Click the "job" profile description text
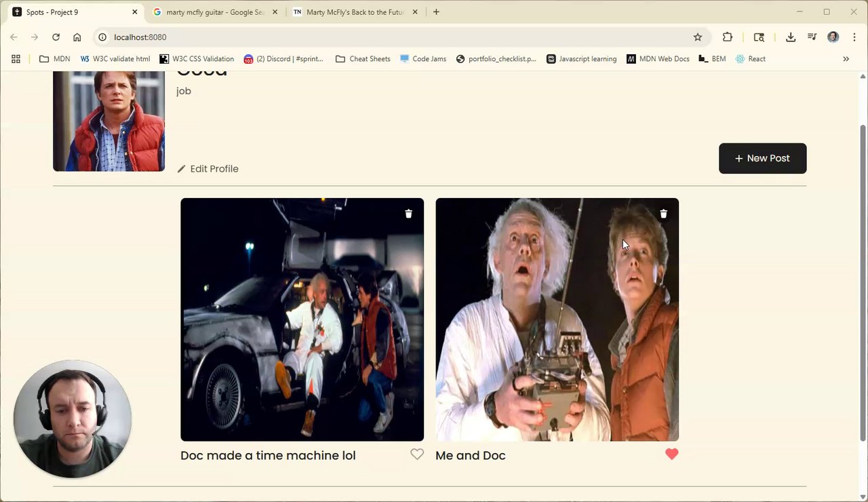The width and height of the screenshot is (868, 502). [x=184, y=91]
